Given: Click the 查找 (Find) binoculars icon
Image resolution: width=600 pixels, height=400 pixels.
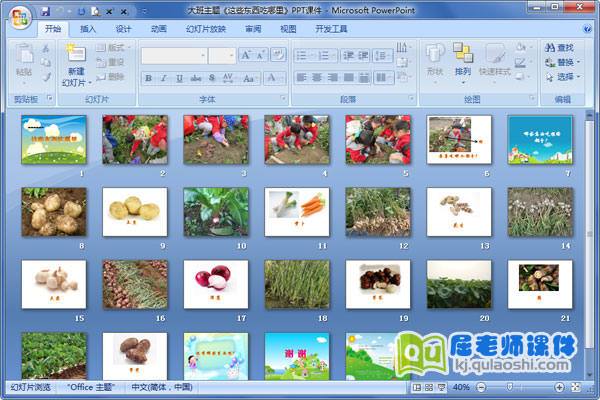Looking at the screenshot, I should (x=550, y=47).
